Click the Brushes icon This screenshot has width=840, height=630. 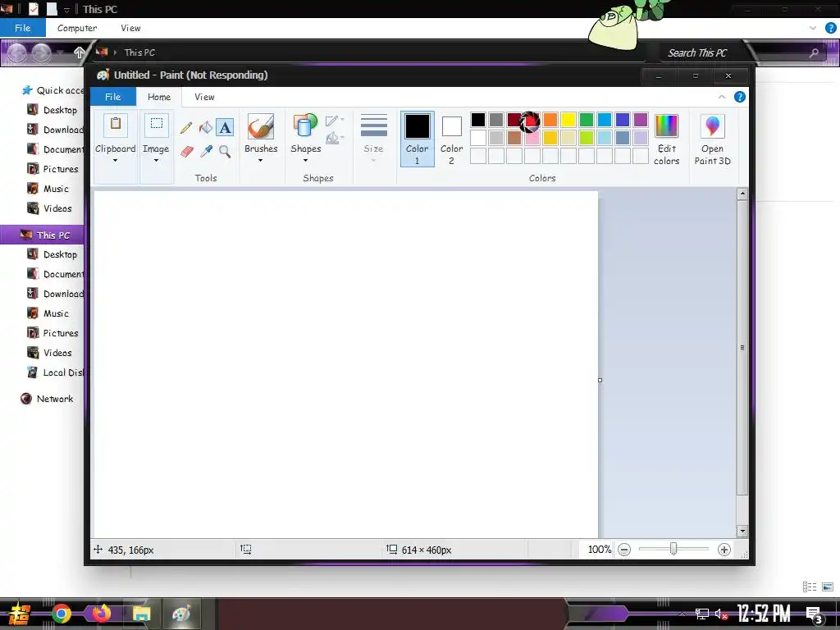(x=261, y=126)
